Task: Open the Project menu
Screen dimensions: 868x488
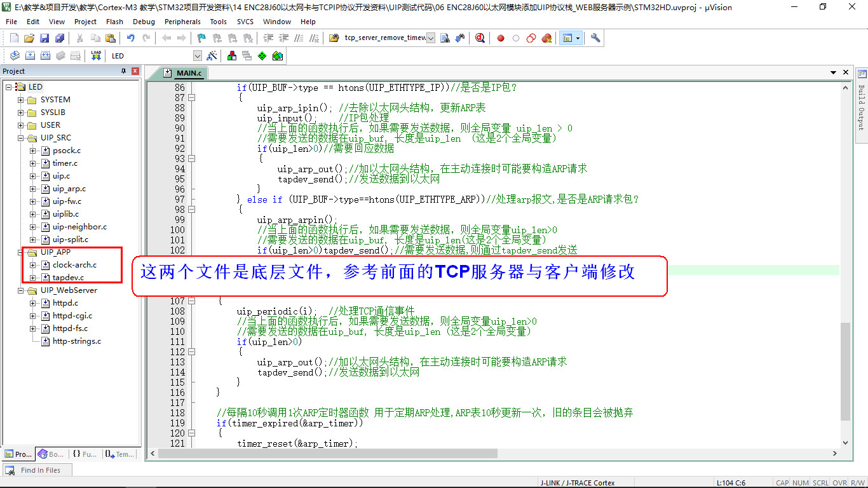Action: click(x=85, y=22)
